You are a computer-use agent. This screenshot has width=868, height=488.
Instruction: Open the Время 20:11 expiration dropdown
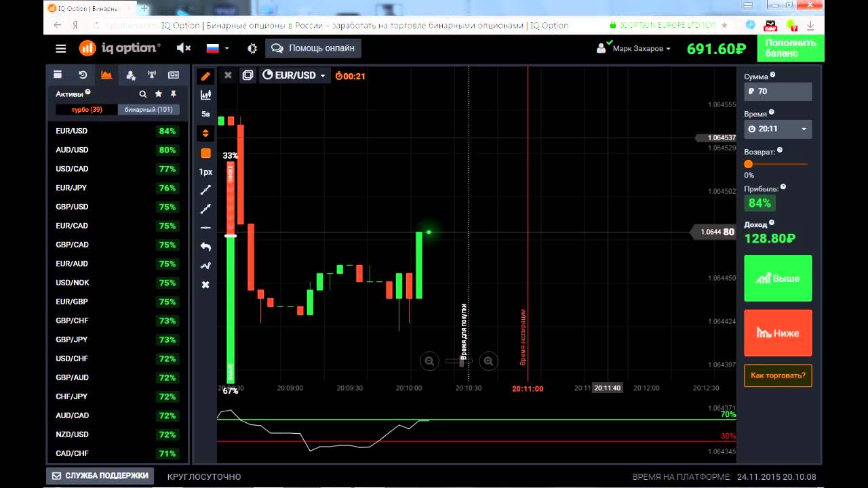click(778, 129)
